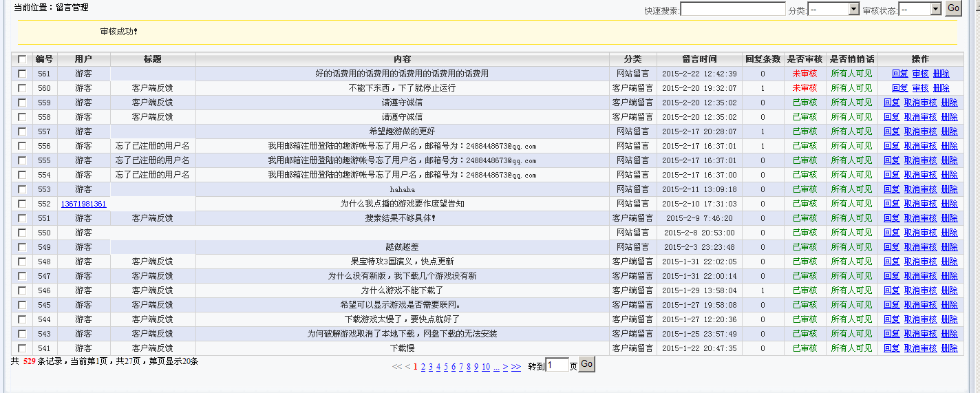Click the 529 total records count
Viewport: 980px width, 393px height.
tap(29, 361)
